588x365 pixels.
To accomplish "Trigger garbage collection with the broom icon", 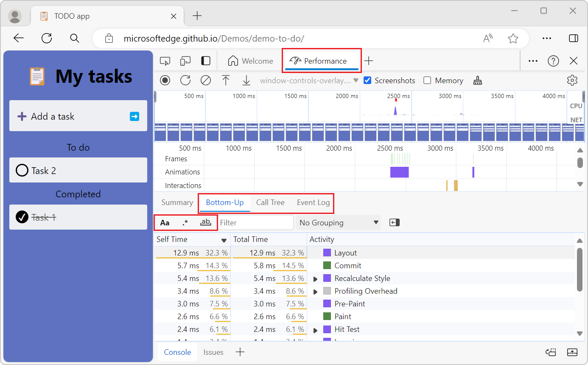I will pyautogui.click(x=478, y=80).
